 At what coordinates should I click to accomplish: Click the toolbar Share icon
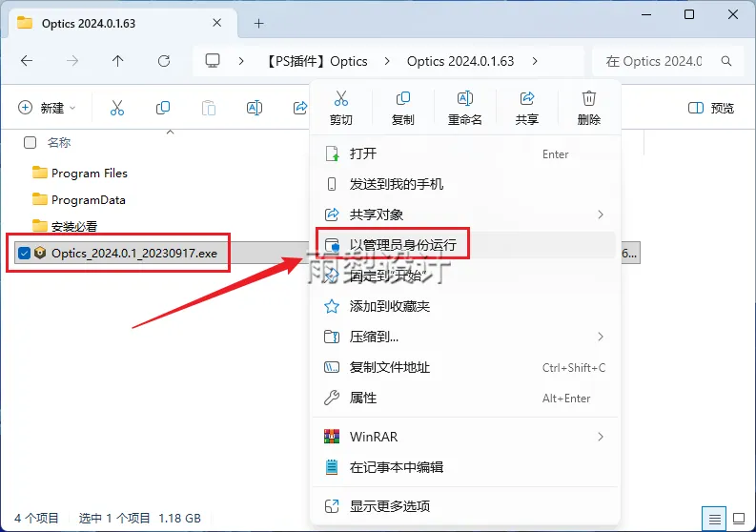coord(300,108)
